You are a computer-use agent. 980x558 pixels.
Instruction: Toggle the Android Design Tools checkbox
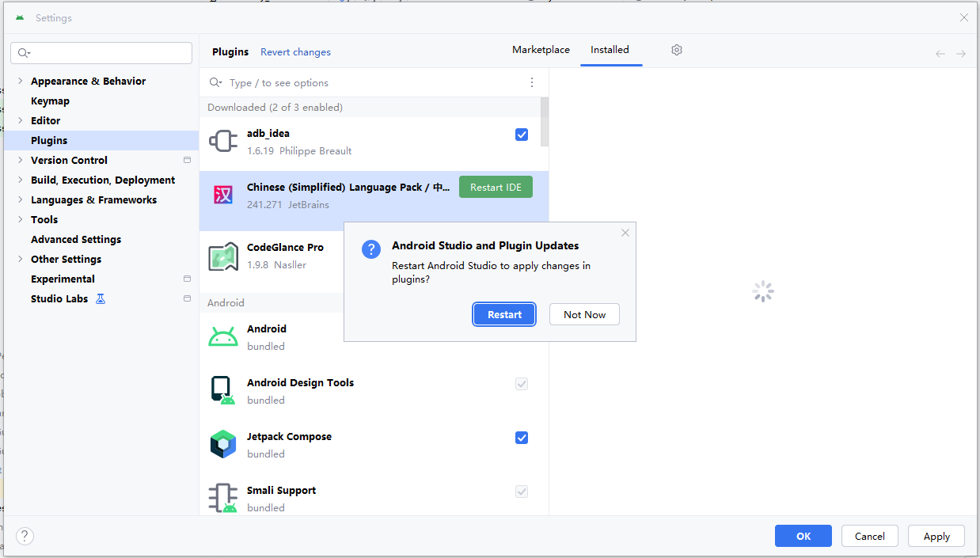pos(522,384)
